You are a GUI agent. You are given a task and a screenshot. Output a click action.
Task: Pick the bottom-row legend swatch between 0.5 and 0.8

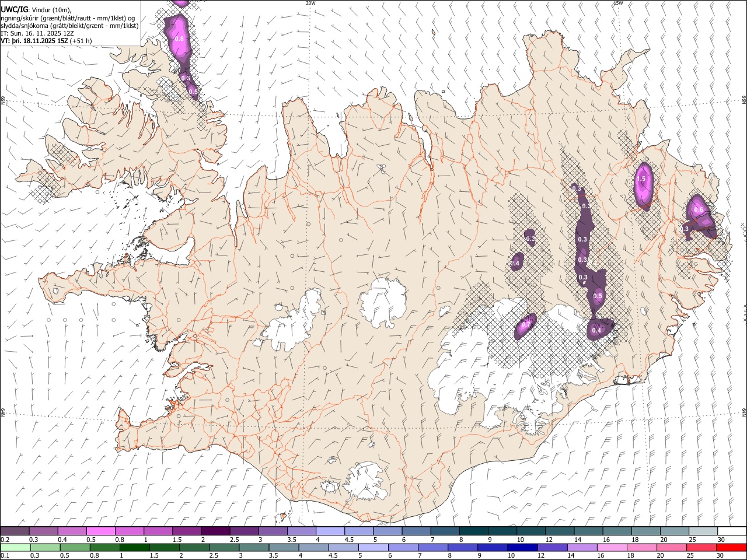[74, 547]
